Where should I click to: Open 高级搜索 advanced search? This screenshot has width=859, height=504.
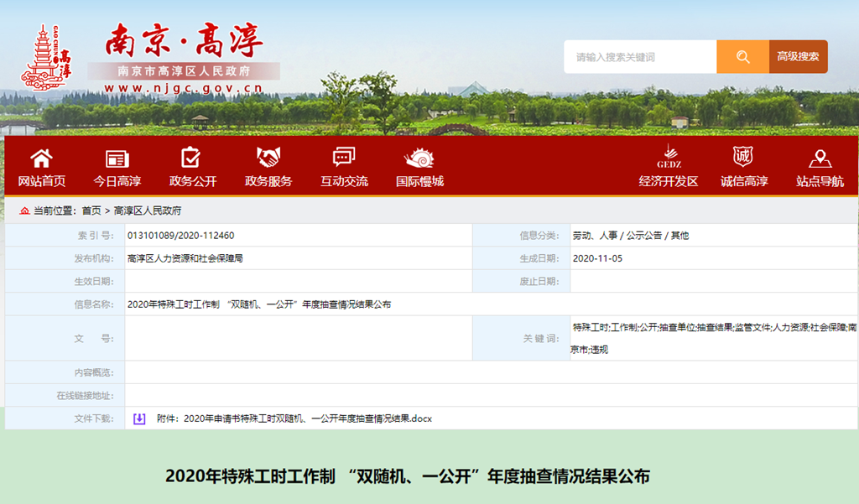tap(798, 57)
